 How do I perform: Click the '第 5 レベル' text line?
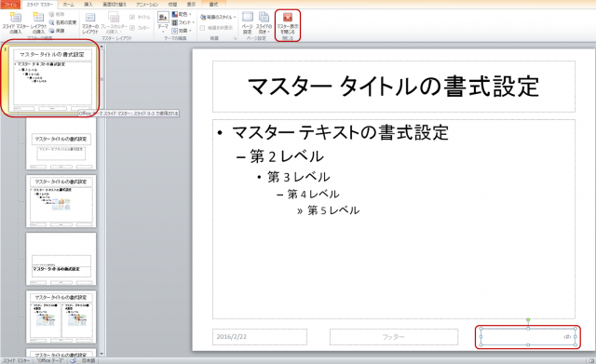(x=333, y=210)
